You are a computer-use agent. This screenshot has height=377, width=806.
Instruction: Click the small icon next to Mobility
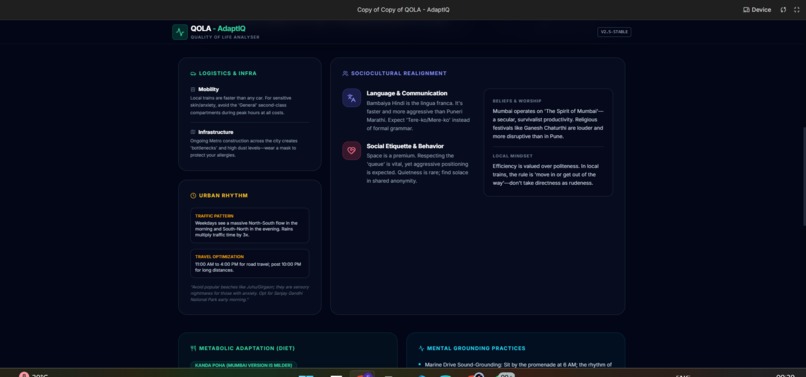click(x=193, y=89)
